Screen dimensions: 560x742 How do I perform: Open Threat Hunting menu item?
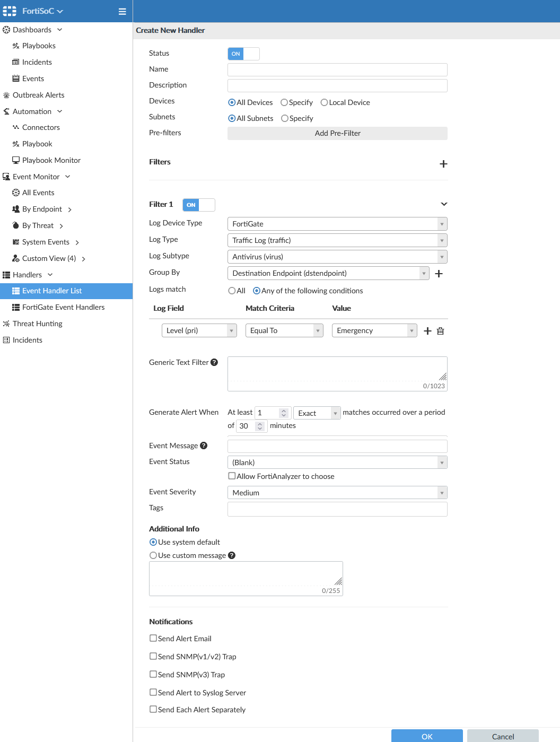(38, 324)
